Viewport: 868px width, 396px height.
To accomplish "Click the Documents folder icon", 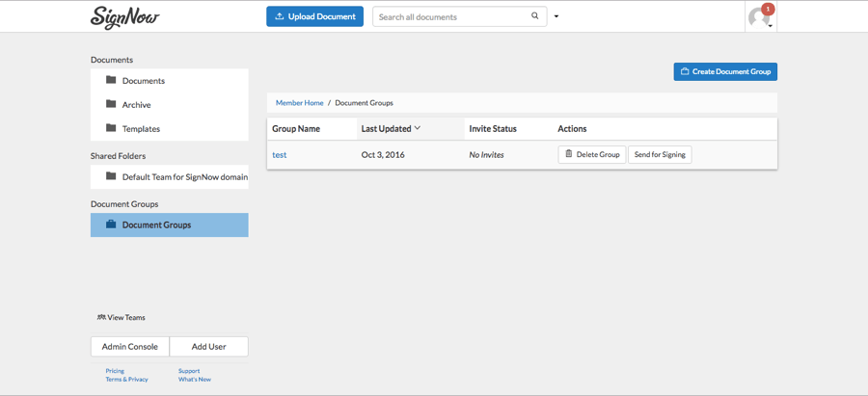I will (x=111, y=80).
